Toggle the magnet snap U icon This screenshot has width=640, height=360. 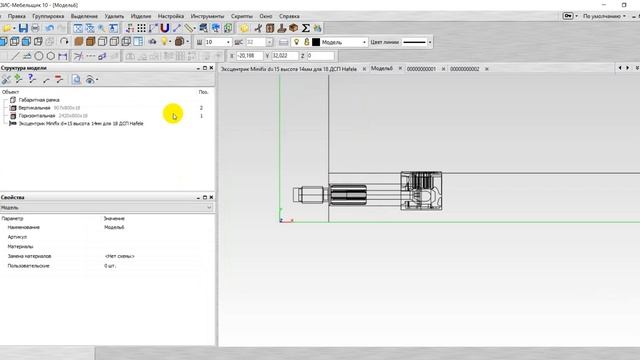tap(164, 28)
